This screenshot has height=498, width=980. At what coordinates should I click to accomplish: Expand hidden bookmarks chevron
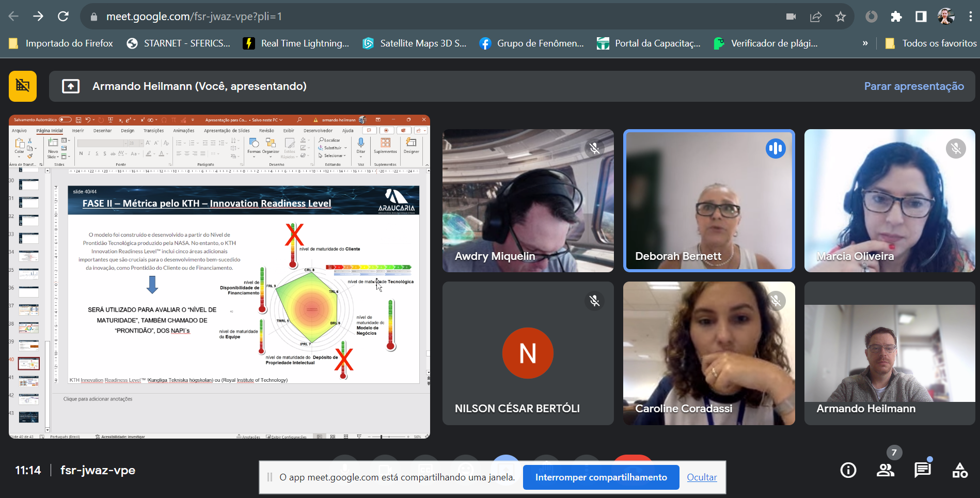coord(865,43)
